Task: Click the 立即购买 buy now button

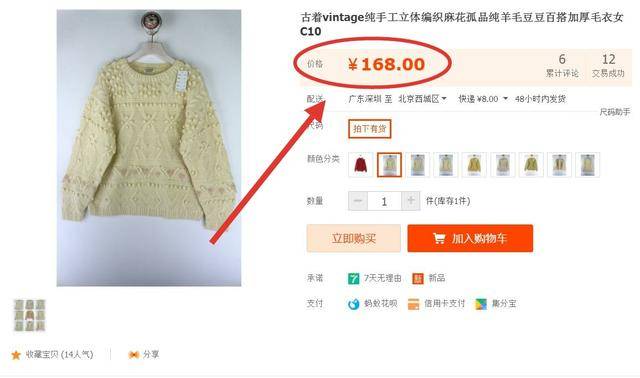Action: point(353,238)
